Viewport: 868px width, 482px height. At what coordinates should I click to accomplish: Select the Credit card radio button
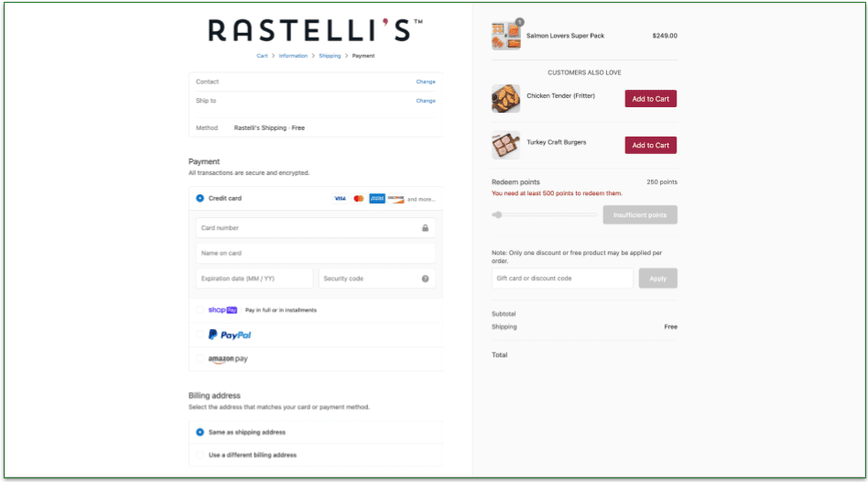tap(200, 198)
